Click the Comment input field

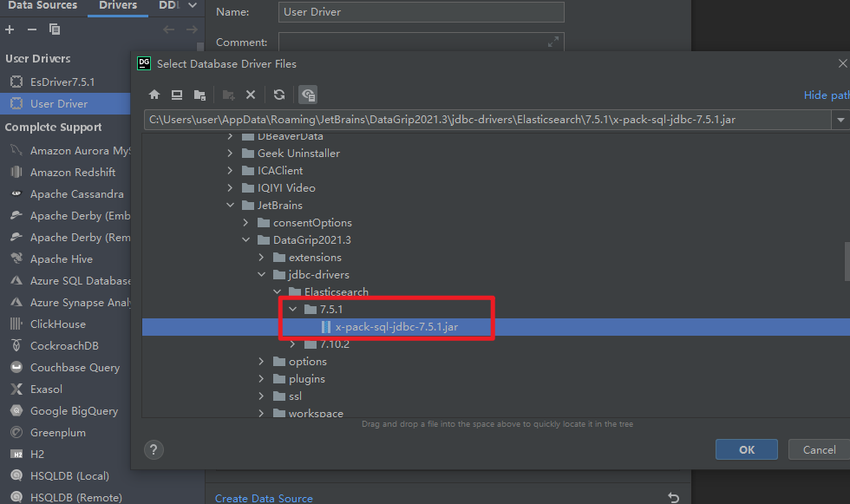pos(422,42)
